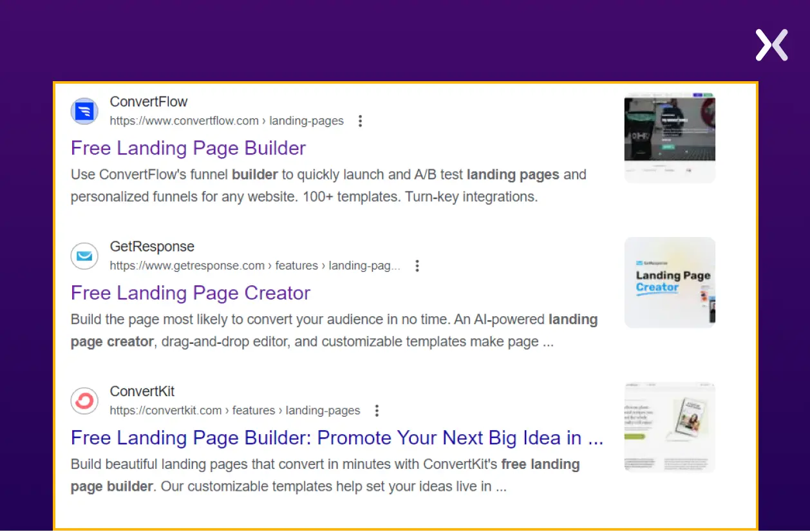810x532 pixels.
Task: Click the ConvertKit result thumbnail image
Action: pos(670,428)
